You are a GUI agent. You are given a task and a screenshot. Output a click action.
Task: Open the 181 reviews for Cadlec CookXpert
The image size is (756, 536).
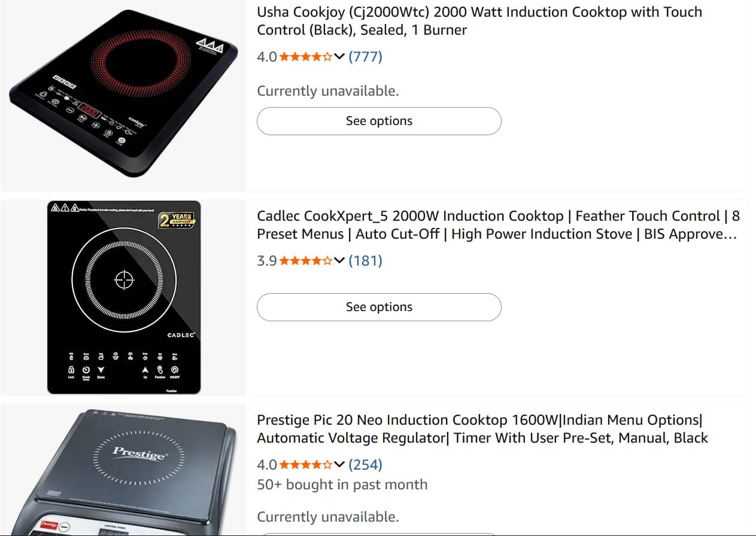tap(365, 261)
